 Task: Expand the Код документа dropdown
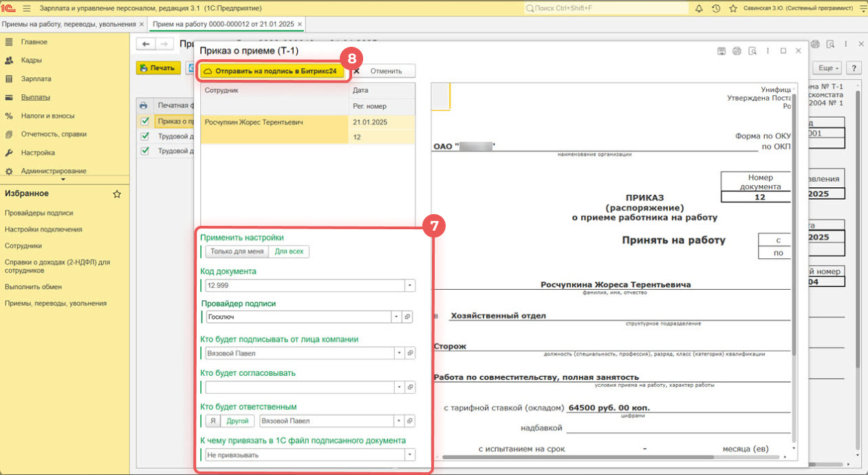pos(410,285)
